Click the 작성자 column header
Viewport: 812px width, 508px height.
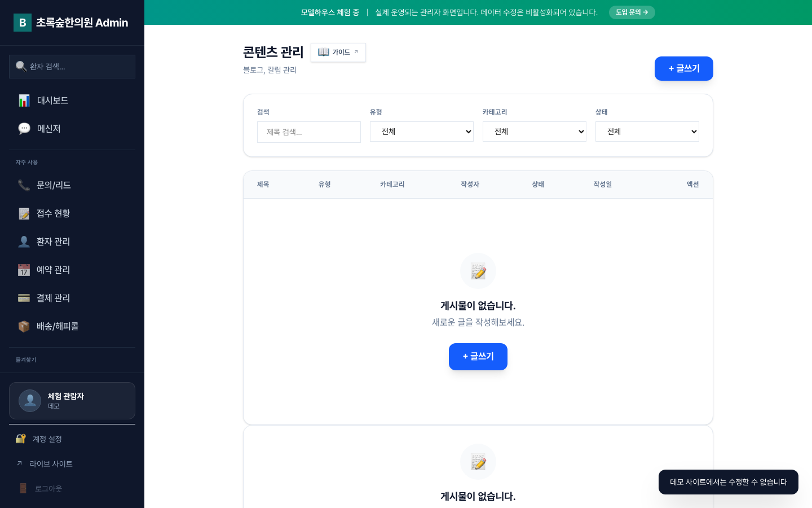pyautogui.click(x=470, y=185)
